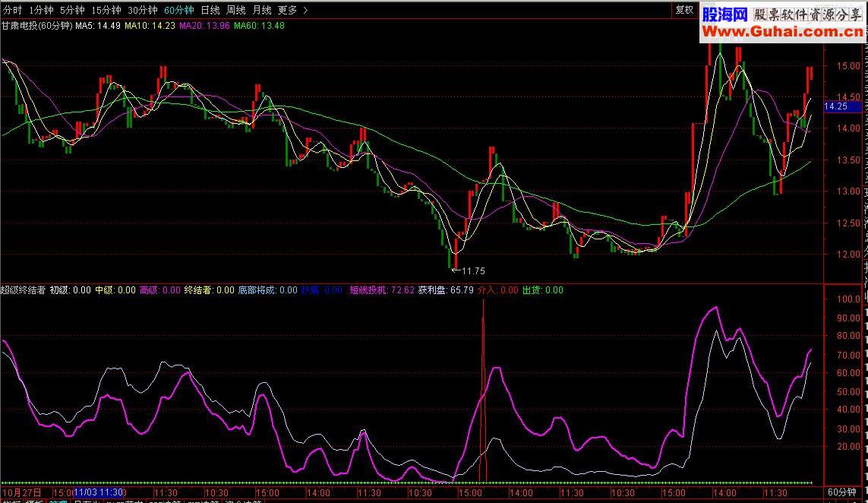
Task: Switch chart to 月线 monthly view
Action: tap(262, 10)
